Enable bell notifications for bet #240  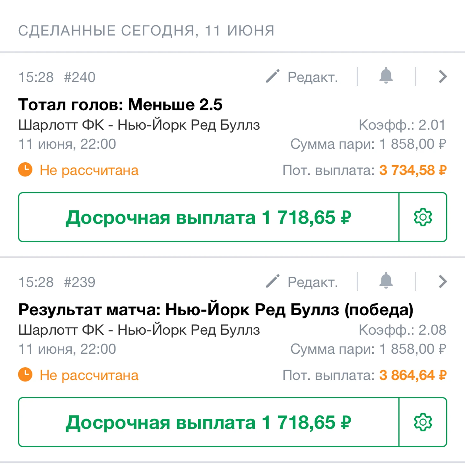386,76
